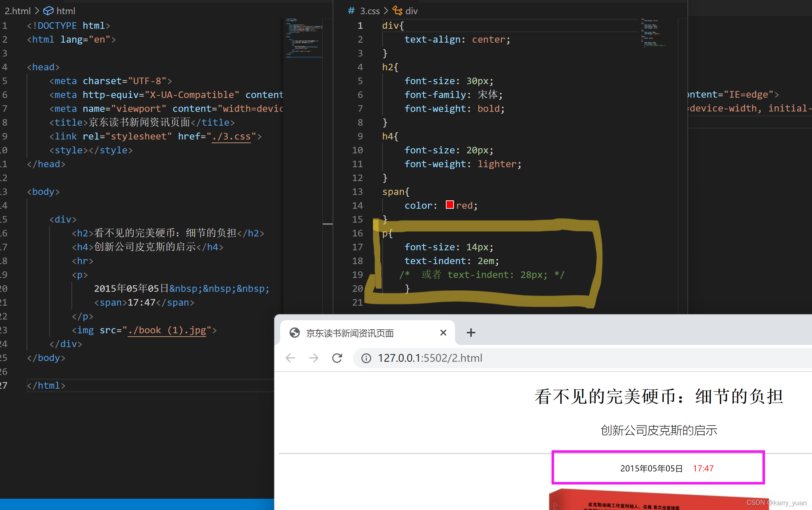This screenshot has height=510, width=812.
Task: Click the globe favicon on browser tab
Action: point(294,333)
